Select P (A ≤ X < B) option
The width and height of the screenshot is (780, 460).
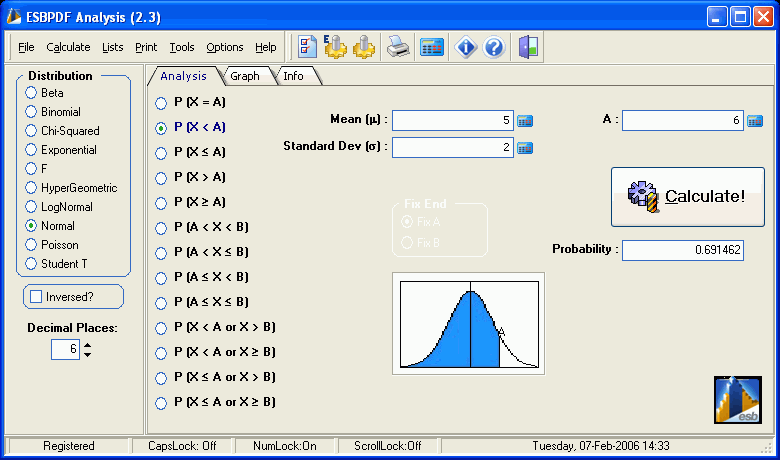point(202,277)
